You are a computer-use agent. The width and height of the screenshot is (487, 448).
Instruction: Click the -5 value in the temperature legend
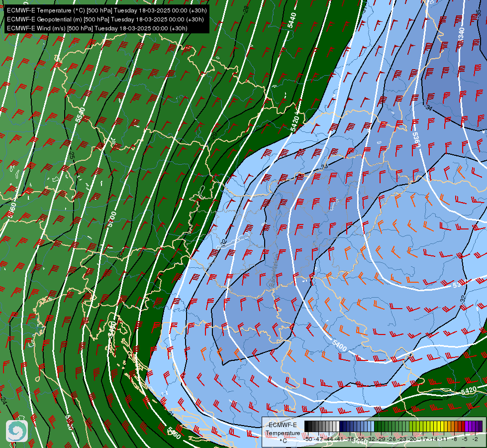coord(465,439)
